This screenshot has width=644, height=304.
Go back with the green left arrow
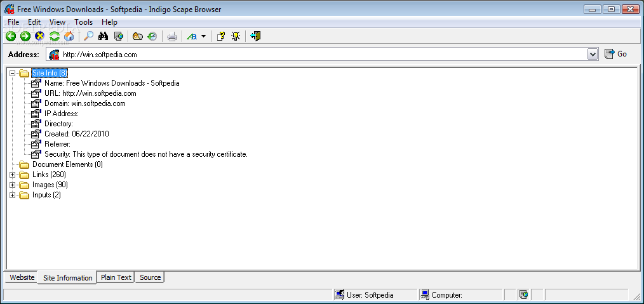point(10,37)
